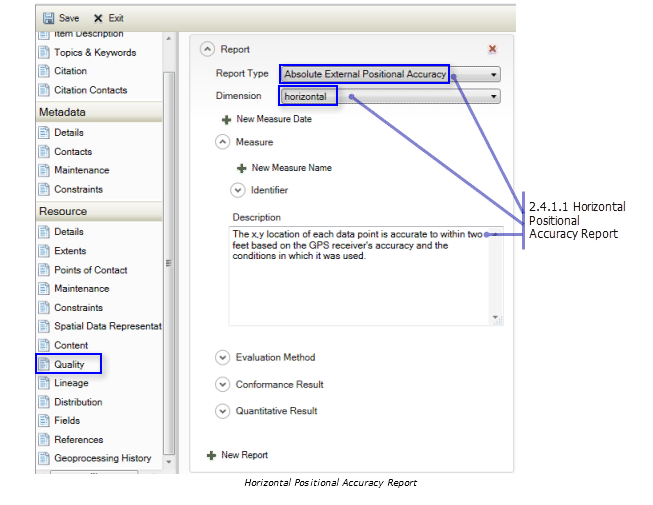Click page icon beside Points of Contact

pos(44,270)
